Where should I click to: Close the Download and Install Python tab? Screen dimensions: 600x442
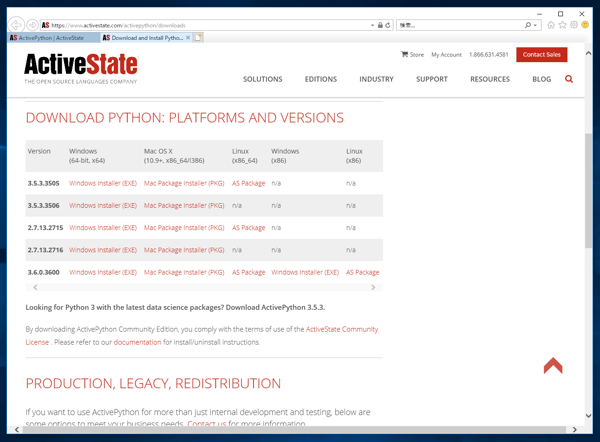point(188,38)
